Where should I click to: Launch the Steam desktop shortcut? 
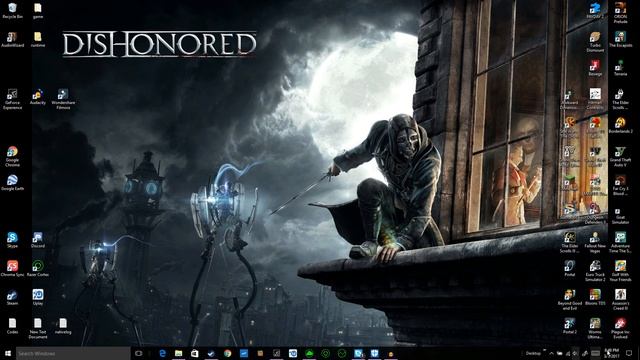tap(12, 298)
